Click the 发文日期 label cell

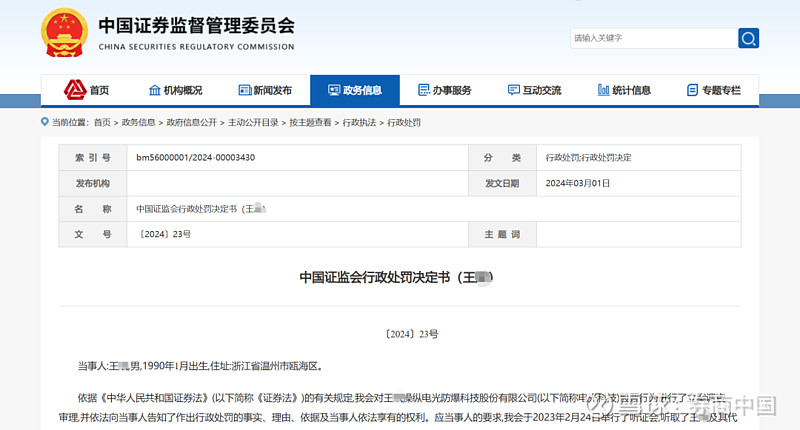(502, 183)
